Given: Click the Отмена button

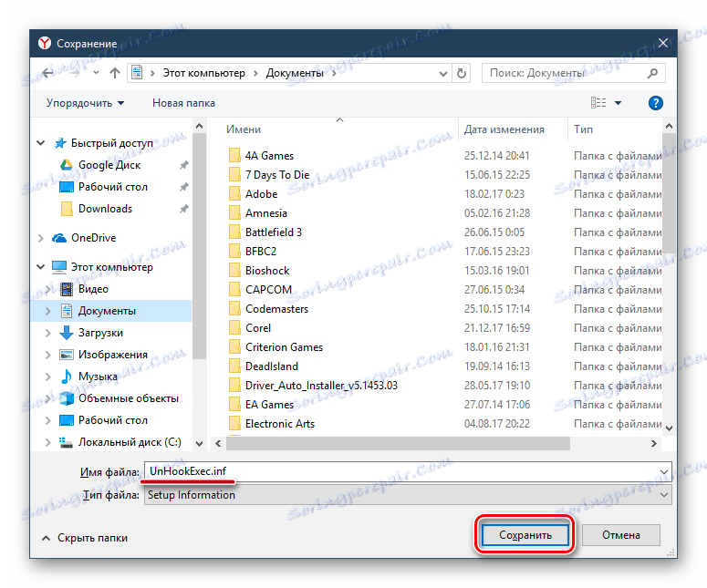Looking at the screenshot, I should click(621, 535).
